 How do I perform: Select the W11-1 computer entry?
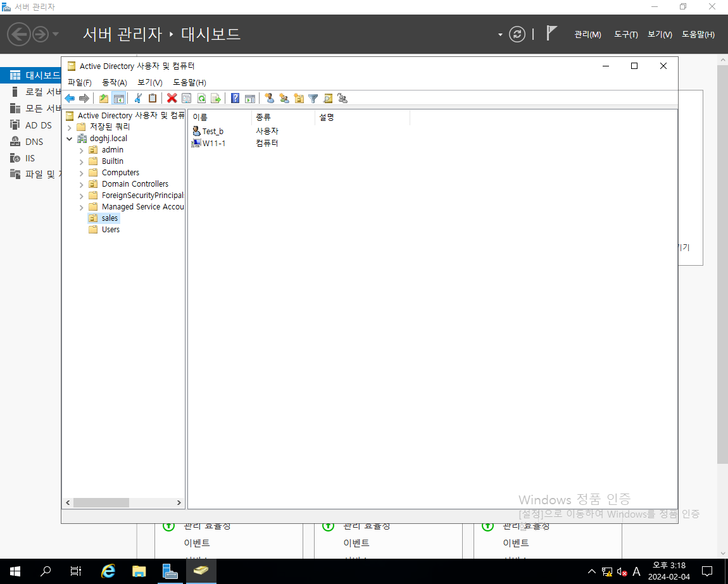pos(213,143)
